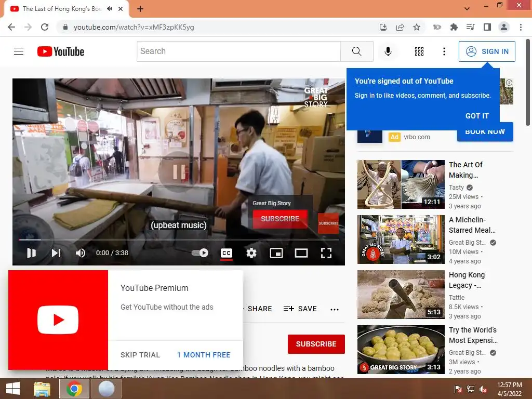The image size is (532, 399).
Task: Switch to theater mode icon
Action: pos(301,253)
